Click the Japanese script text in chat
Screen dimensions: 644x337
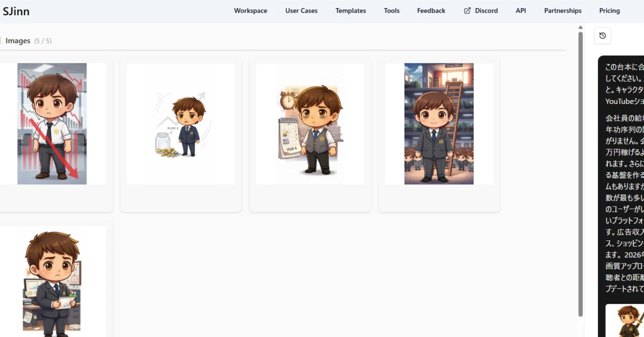[x=624, y=178]
